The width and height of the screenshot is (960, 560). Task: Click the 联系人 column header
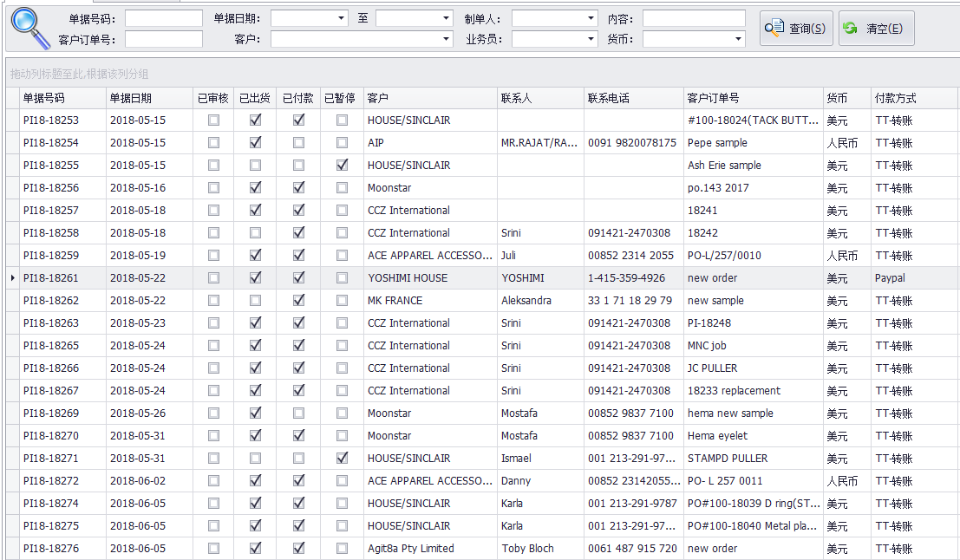click(540, 98)
